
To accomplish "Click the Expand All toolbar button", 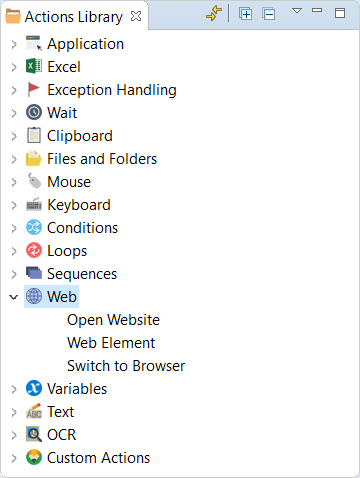I will 245,14.
